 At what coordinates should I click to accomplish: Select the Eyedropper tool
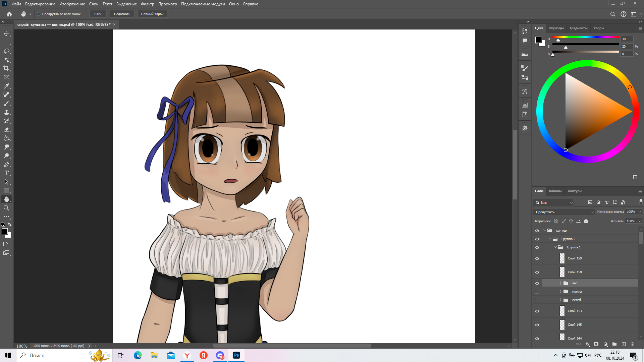(6, 86)
